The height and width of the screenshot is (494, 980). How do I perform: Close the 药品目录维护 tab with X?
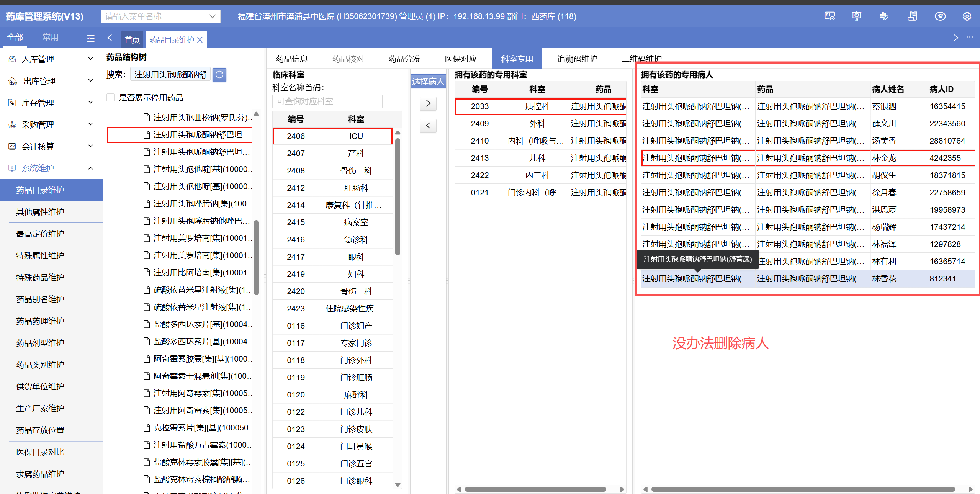click(200, 40)
